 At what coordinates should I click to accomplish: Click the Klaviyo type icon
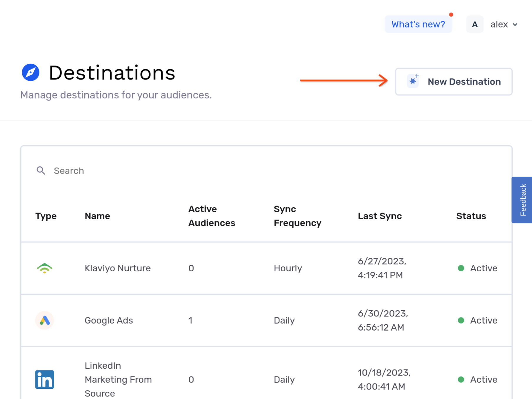(x=44, y=268)
